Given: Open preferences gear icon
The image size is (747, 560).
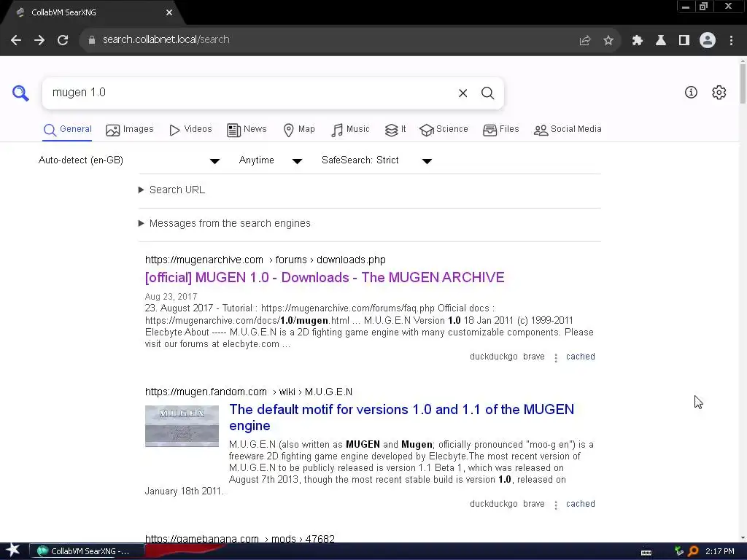Looking at the screenshot, I should [719, 93].
